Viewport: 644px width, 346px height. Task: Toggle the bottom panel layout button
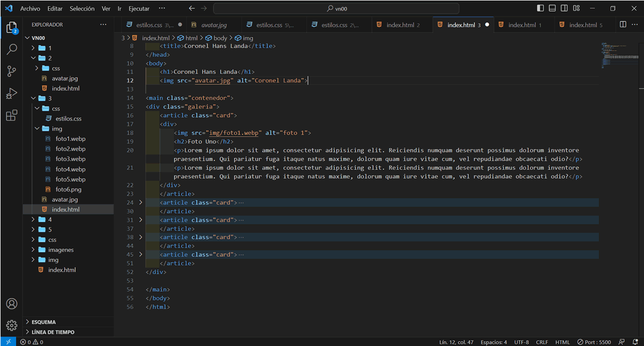coord(552,9)
